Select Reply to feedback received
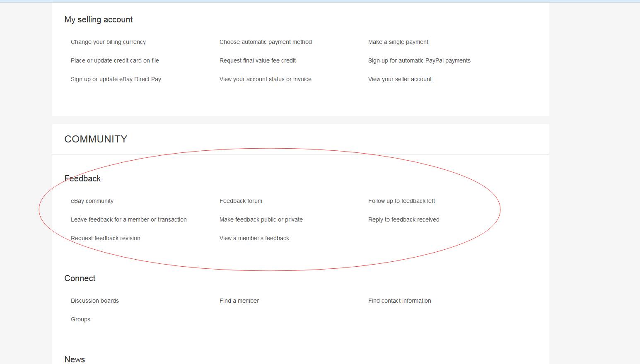The height and width of the screenshot is (364, 640). [x=404, y=219]
